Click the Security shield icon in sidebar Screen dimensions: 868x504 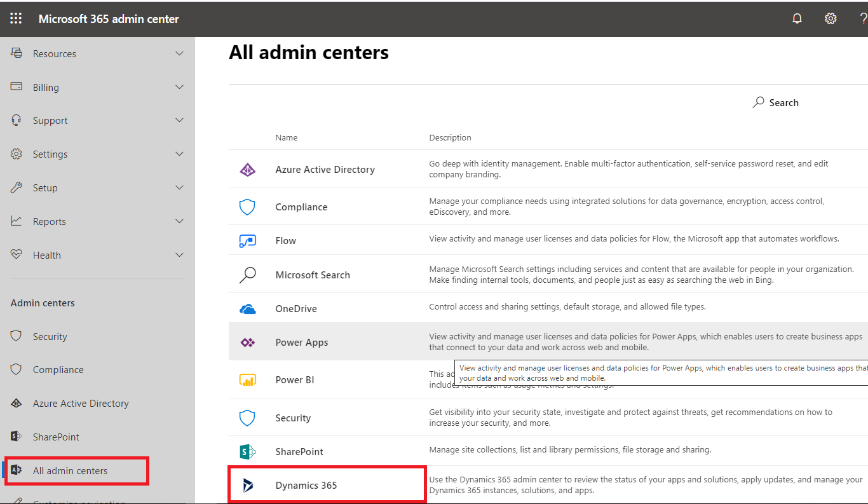17,336
